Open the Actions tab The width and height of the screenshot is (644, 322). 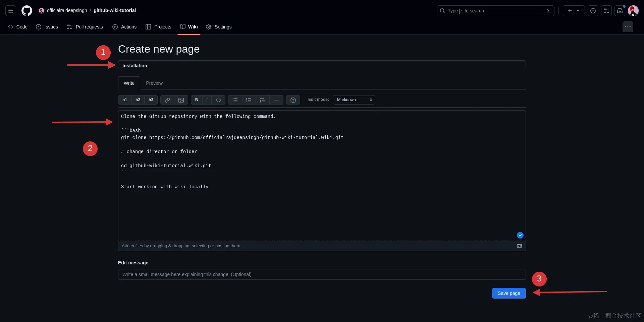(x=124, y=27)
